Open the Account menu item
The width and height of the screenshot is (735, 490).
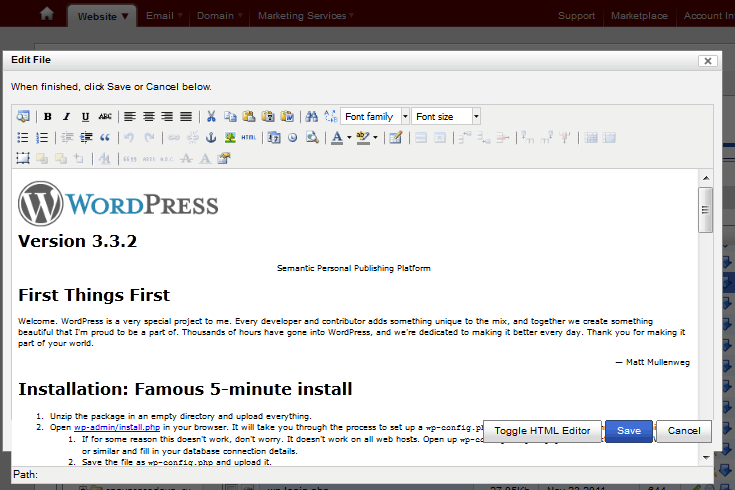point(708,16)
